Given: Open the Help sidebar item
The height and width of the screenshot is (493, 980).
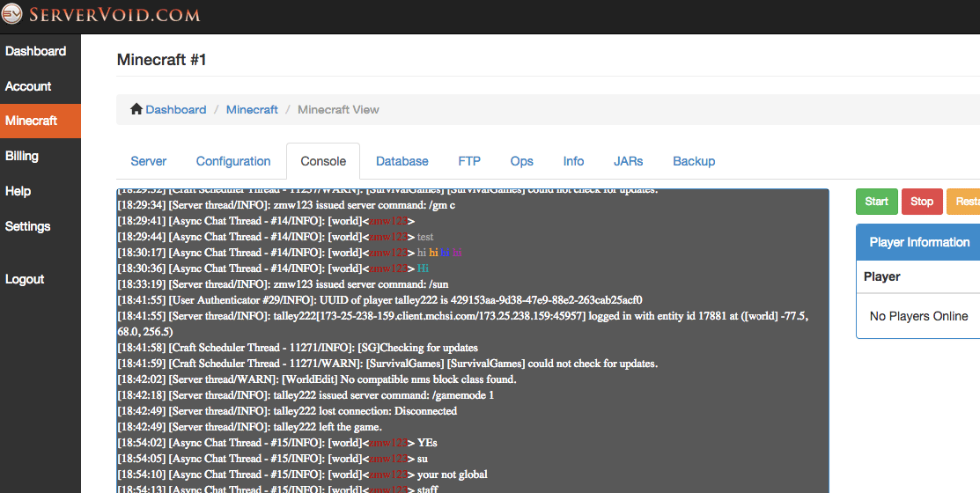Looking at the screenshot, I should pyautogui.click(x=18, y=191).
